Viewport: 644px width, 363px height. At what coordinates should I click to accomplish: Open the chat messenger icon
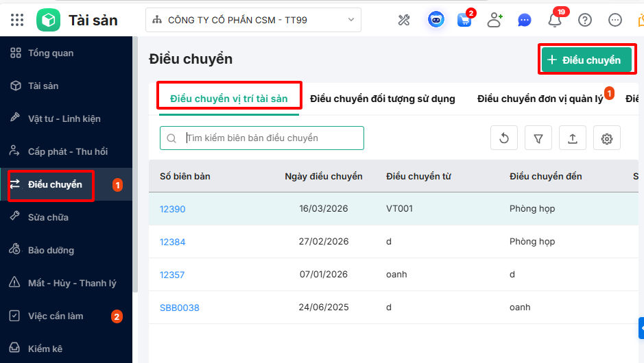[525, 20]
